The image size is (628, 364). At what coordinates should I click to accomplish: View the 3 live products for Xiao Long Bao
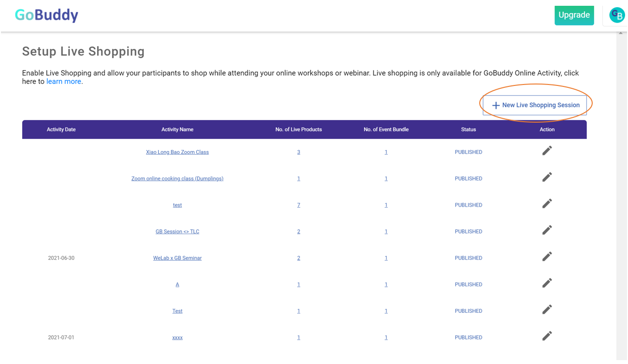tap(299, 152)
